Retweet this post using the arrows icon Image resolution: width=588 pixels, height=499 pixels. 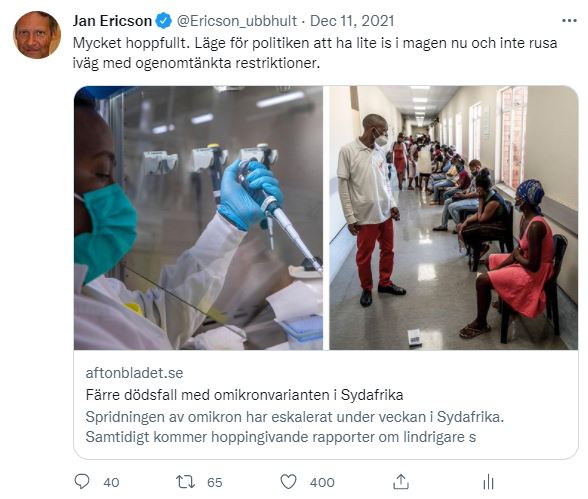(x=185, y=482)
